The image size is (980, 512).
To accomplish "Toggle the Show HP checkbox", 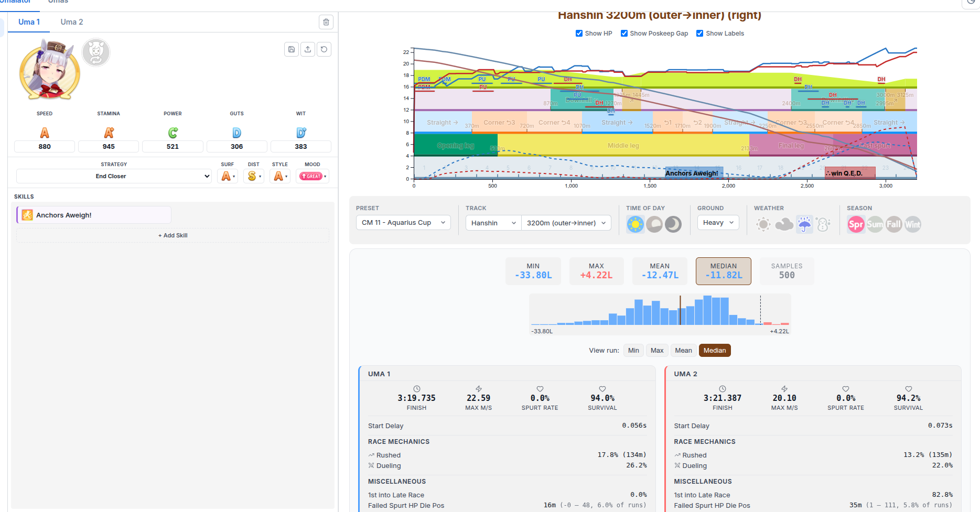I will point(579,34).
